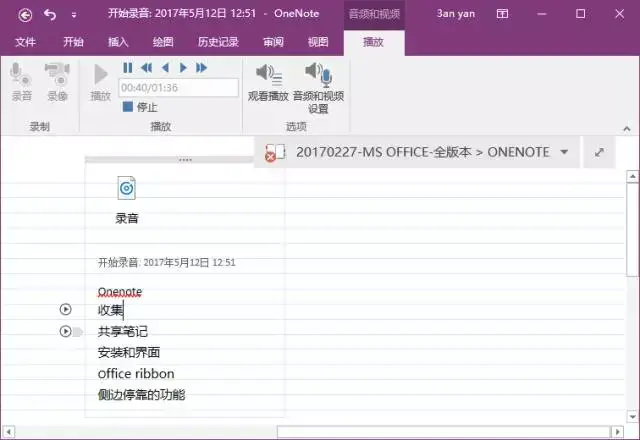This screenshot has width=640, height=440.
Task: Open the quick access toolbar customize dropdown
Action: tap(74, 16)
